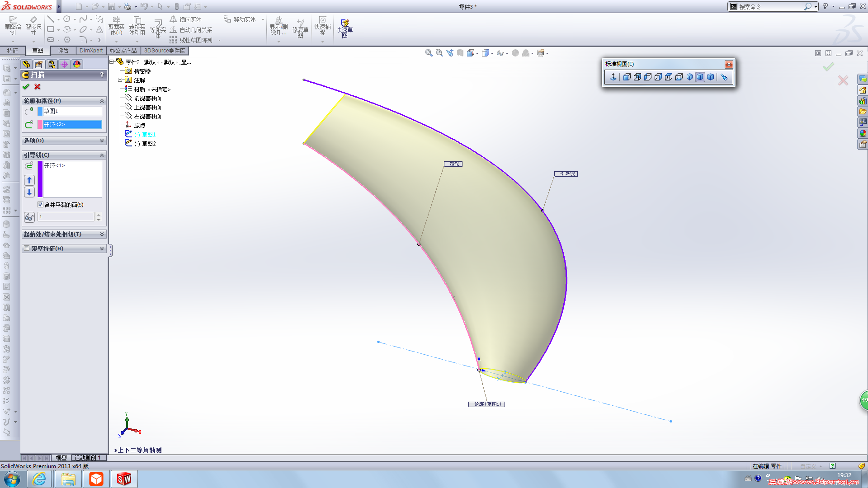Screen dimensions: 868x488
Task: Select 草图2 in feature tree
Action: tap(148, 144)
